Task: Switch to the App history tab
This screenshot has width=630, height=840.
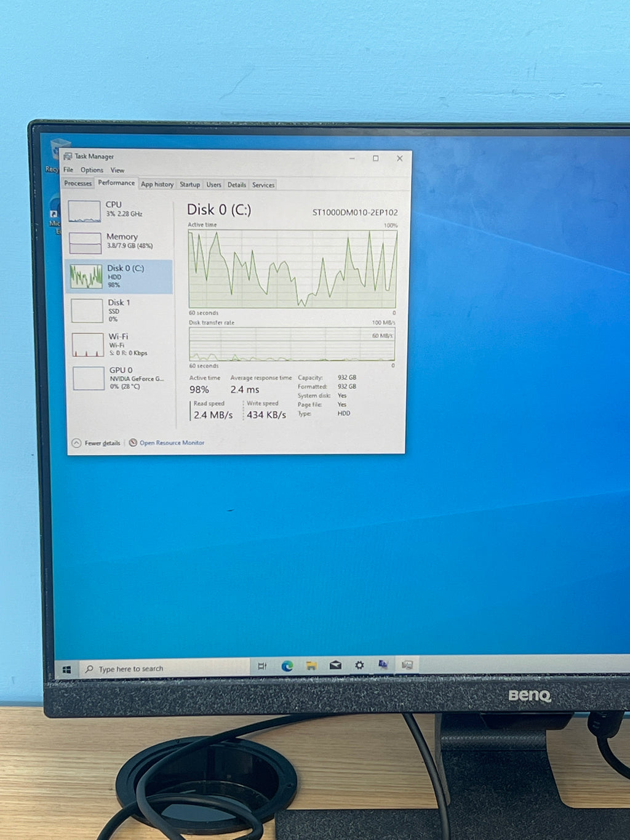Action: click(x=157, y=184)
